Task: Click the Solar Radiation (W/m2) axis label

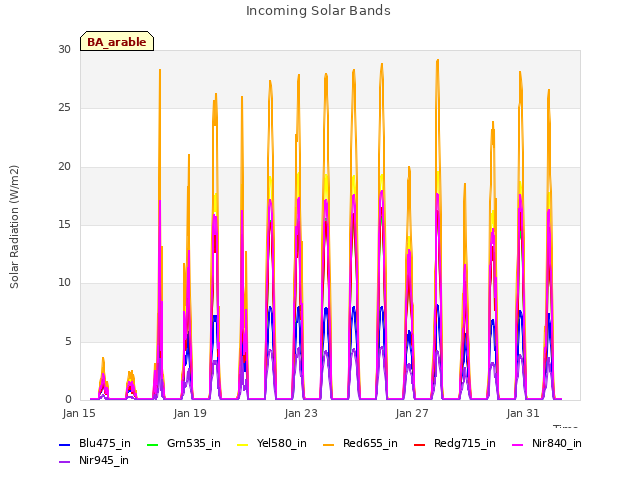Action: point(14,227)
